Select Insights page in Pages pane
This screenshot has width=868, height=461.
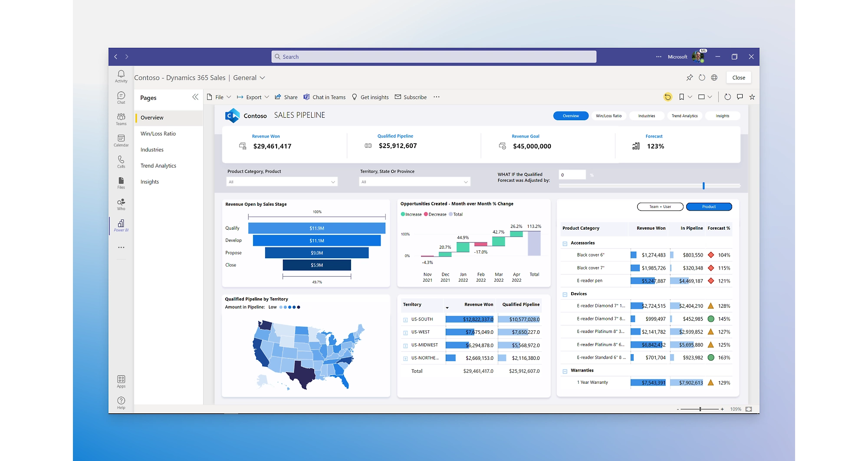pyautogui.click(x=169, y=182)
